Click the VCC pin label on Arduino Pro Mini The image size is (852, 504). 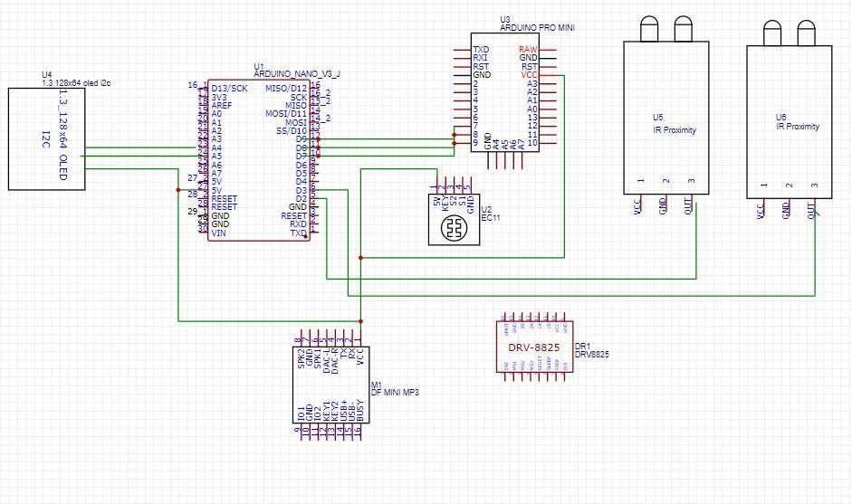(x=529, y=75)
